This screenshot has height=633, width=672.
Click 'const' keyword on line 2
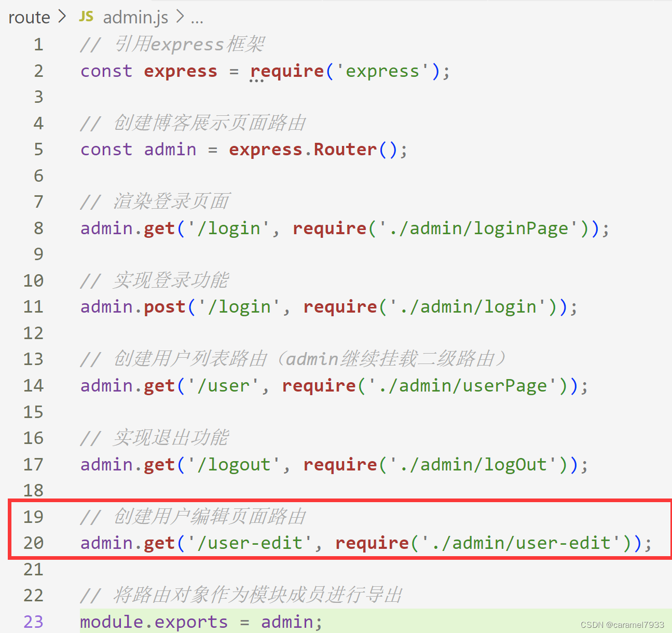point(106,71)
